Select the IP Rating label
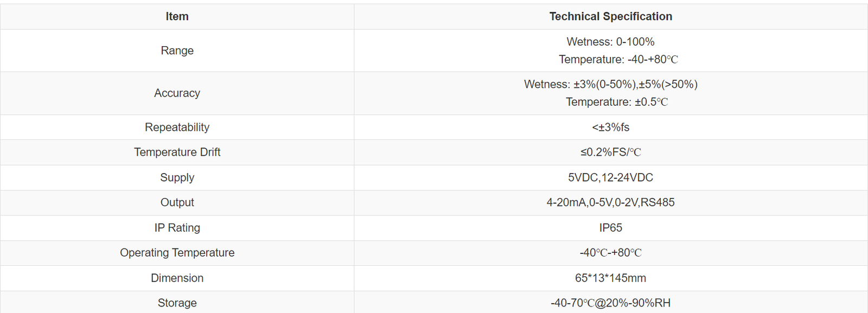This screenshot has height=313, width=868. [177, 228]
